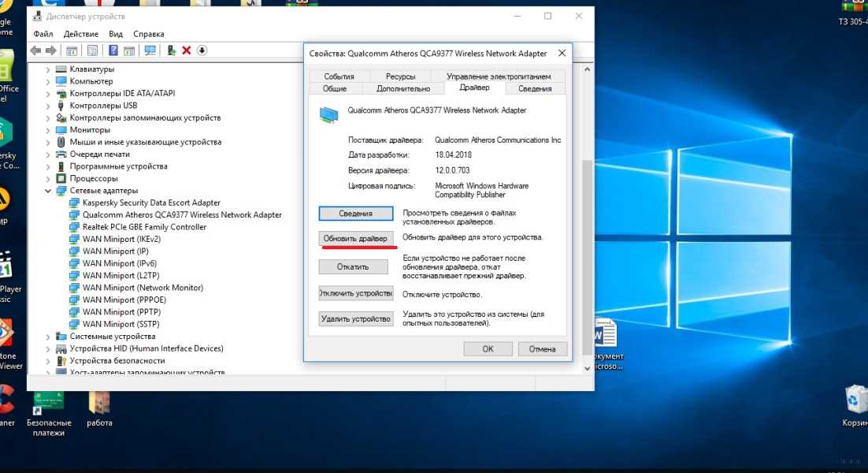
Task: Click the Откатить button
Action: click(x=353, y=267)
